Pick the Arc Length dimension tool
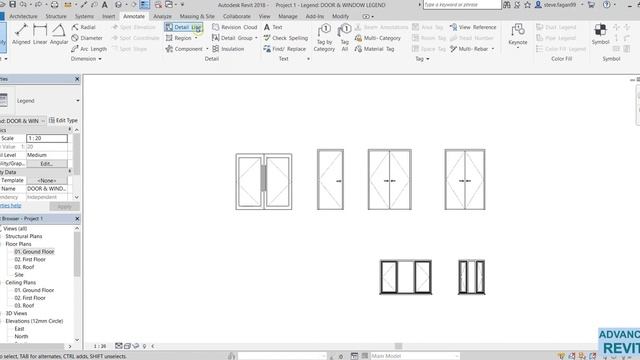This screenshot has height=360, width=640. (89, 49)
